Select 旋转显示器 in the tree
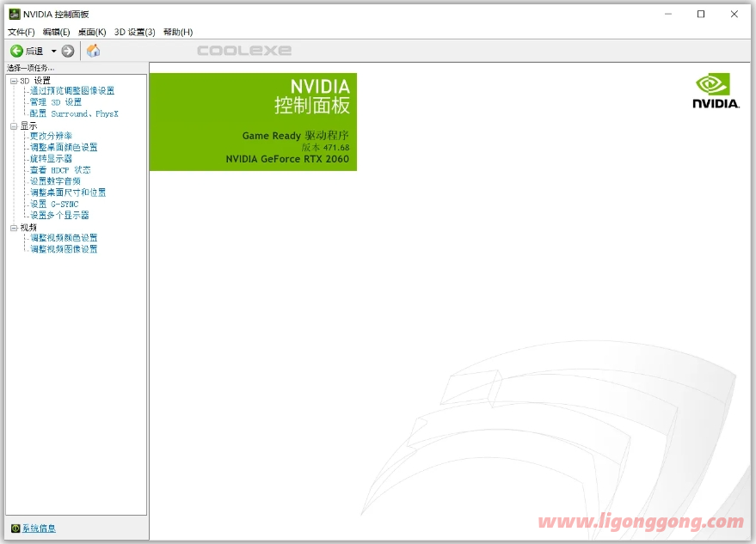Viewport: 756px width, 544px height. (x=51, y=158)
